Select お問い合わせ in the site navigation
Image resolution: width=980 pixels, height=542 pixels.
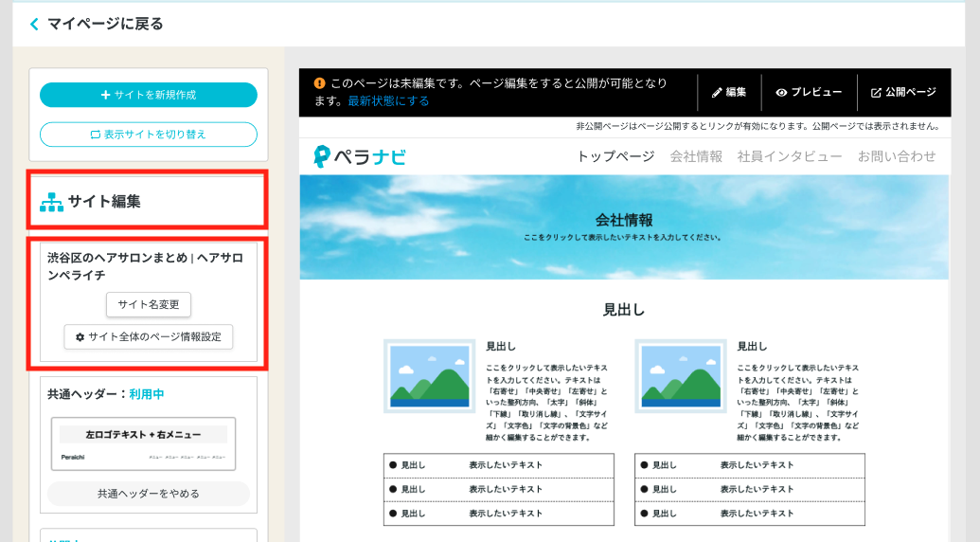pos(897,156)
